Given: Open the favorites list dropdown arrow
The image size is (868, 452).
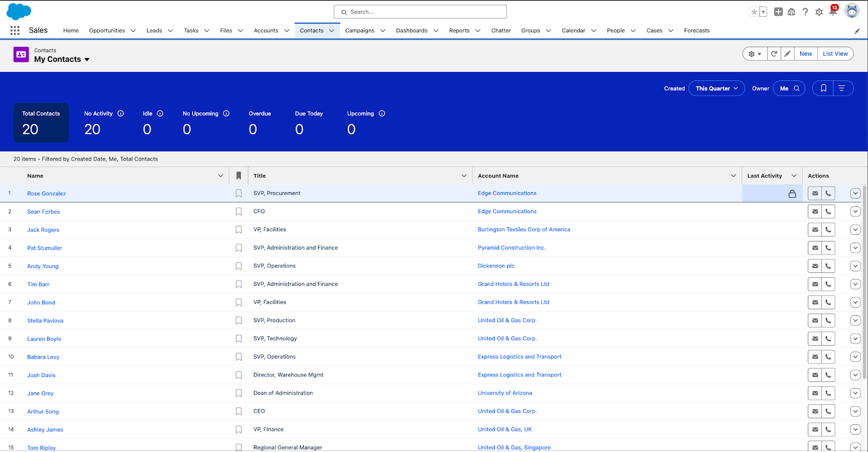Looking at the screenshot, I should pyautogui.click(x=763, y=12).
